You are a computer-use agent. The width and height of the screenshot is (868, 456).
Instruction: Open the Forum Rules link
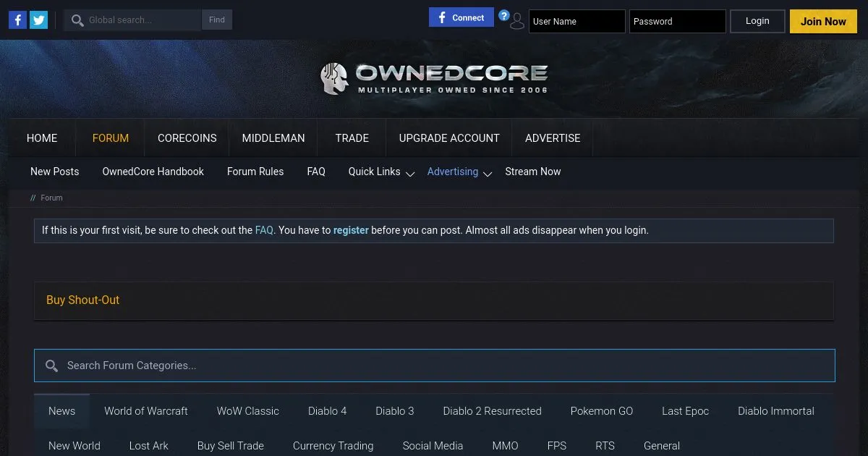(255, 172)
